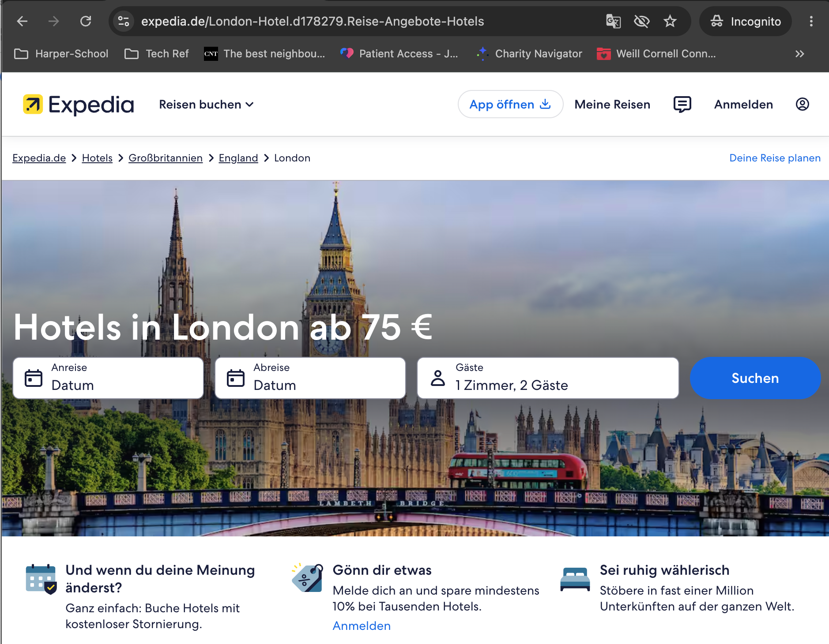Go to England breadcrumb
This screenshot has width=829, height=644.
tap(238, 158)
